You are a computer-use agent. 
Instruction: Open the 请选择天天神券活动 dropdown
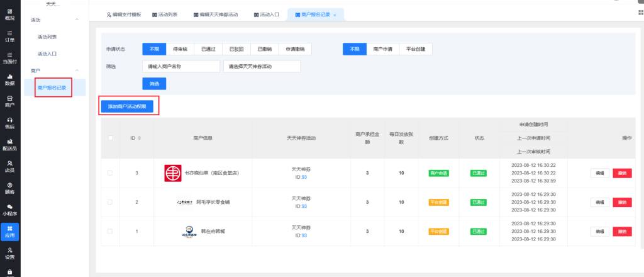[x=262, y=66]
